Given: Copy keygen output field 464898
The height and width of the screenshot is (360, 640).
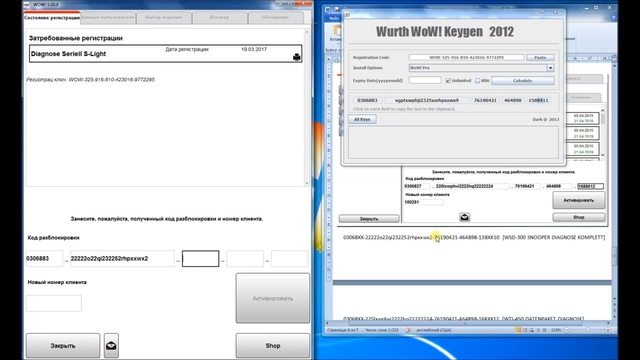Looking at the screenshot, I should point(513,100).
